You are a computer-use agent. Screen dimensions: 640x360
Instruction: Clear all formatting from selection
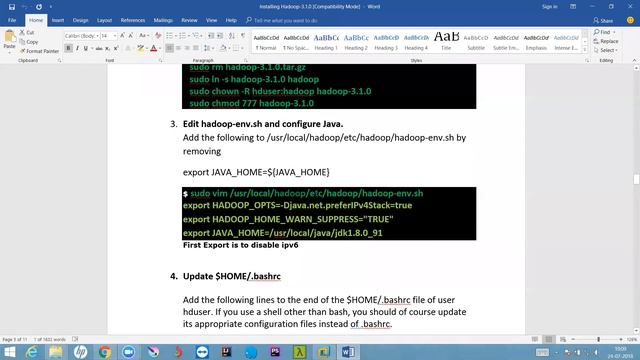pyautogui.click(x=158, y=36)
